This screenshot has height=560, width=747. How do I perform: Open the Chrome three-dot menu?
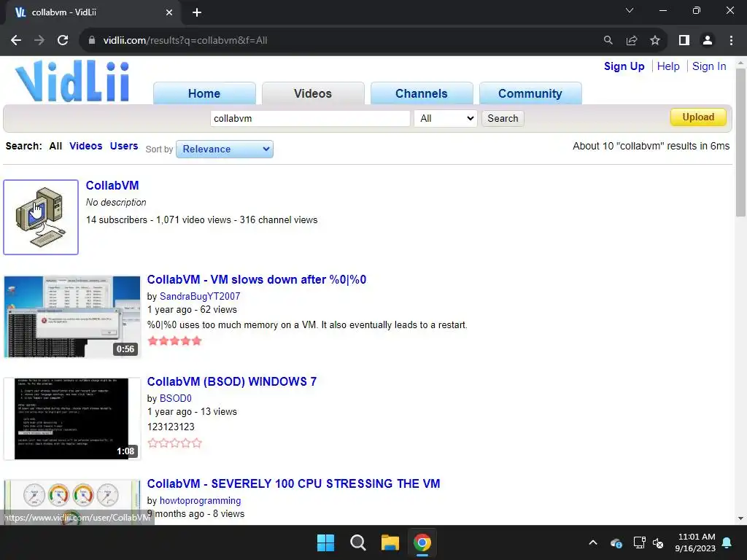tap(731, 41)
